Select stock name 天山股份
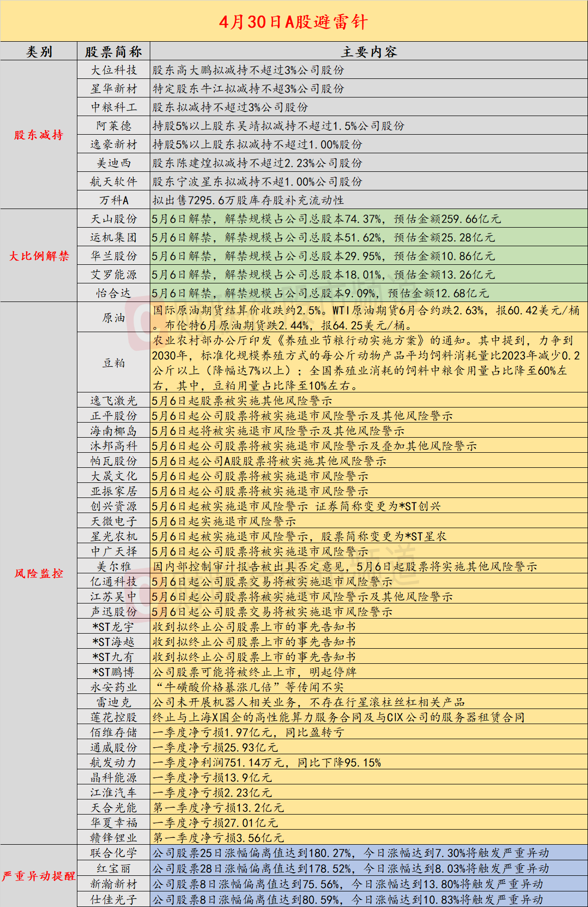Screen dimensions: 588x907 [x=114, y=219]
